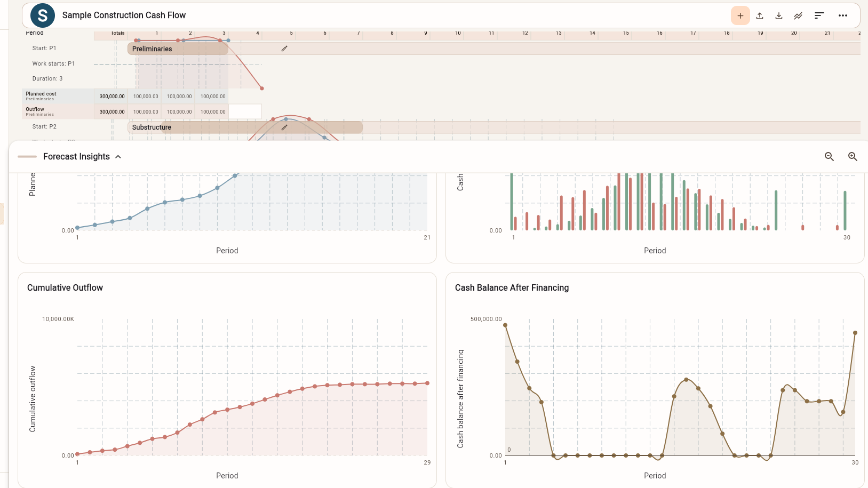The image size is (868, 488).
Task: Click the Cash Balance After Financing chart title
Action: click(x=512, y=287)
